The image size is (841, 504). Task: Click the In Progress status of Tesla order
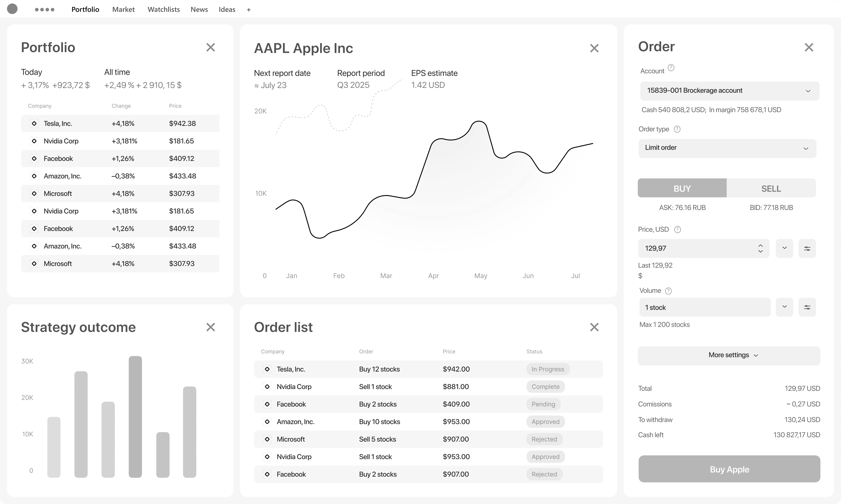(x=548, y=369)
